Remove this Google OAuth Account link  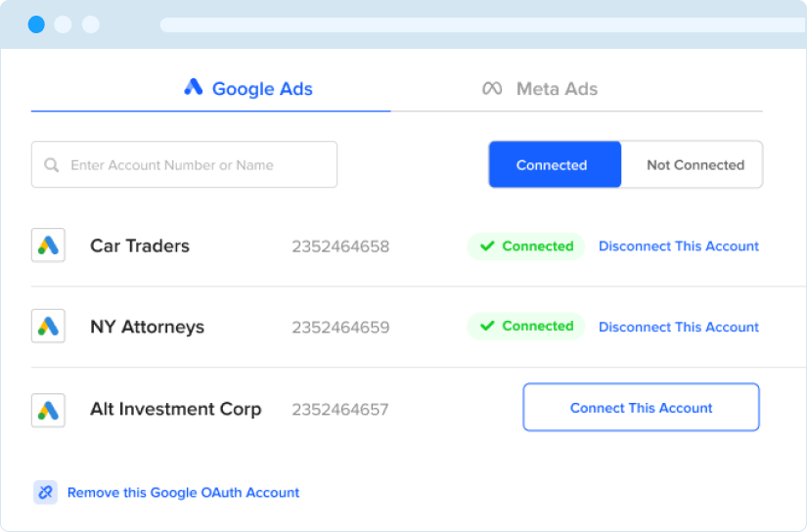click(x=183, y=492)
